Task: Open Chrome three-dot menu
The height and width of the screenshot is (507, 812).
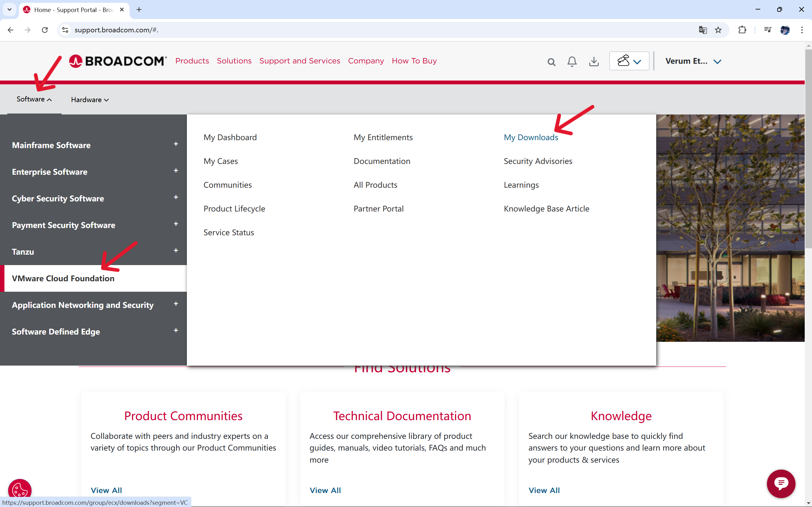Action: pos(802,30)
